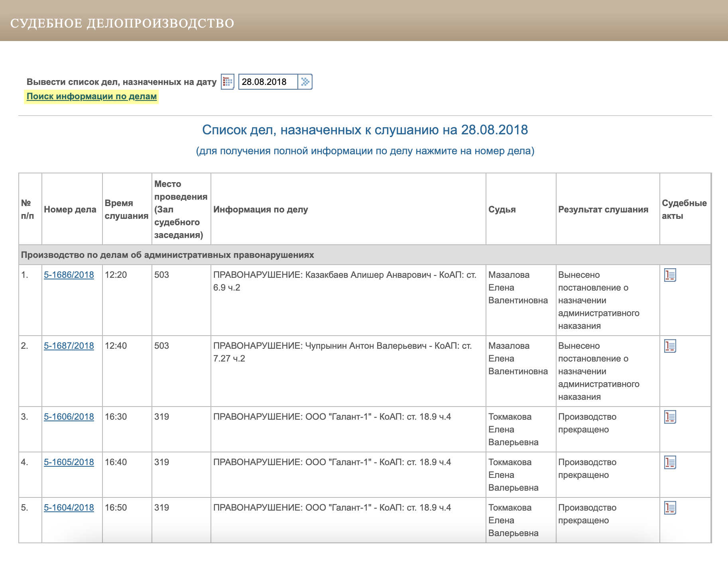Click the hearing time 16:30

coord(116,417)
